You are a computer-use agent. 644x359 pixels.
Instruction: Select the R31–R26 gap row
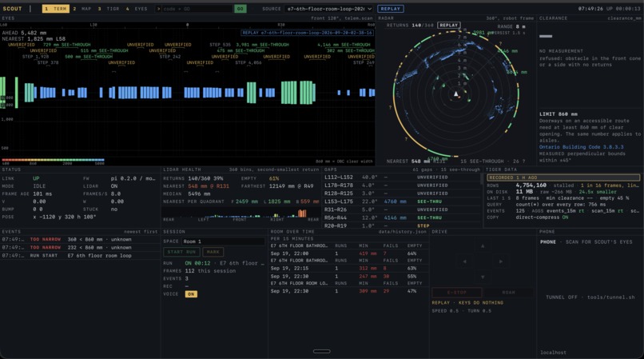(x=401, y=209)
